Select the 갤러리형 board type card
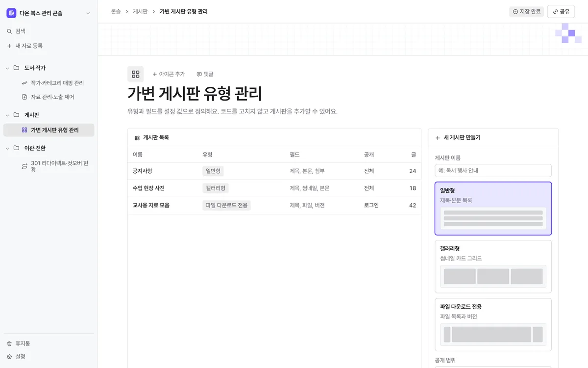 coord(493,266)
